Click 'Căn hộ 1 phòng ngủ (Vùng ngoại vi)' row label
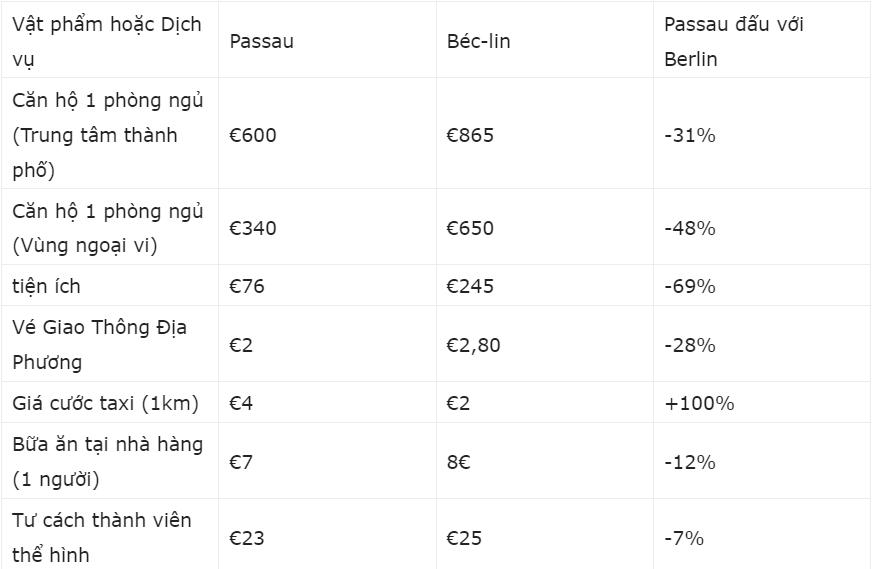Viewport: 872px width, 569px height. pos(110,227)
